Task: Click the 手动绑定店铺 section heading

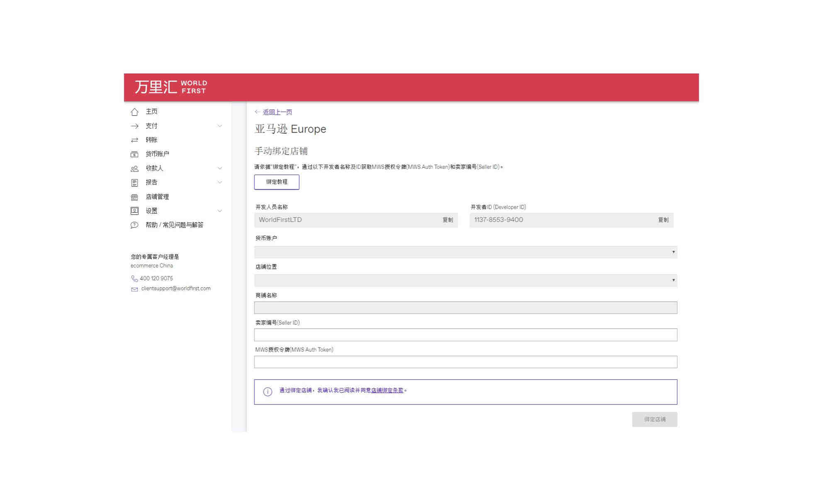Action: 281,151
